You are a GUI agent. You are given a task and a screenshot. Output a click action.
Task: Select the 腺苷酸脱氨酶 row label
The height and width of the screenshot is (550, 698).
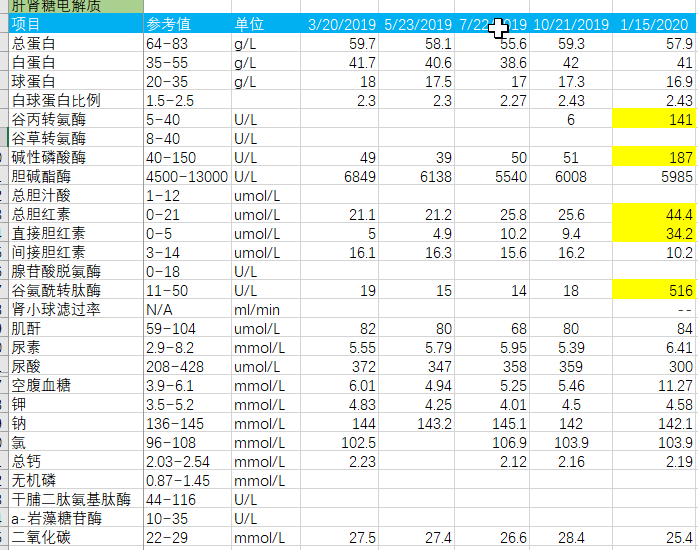click(56, 271)
